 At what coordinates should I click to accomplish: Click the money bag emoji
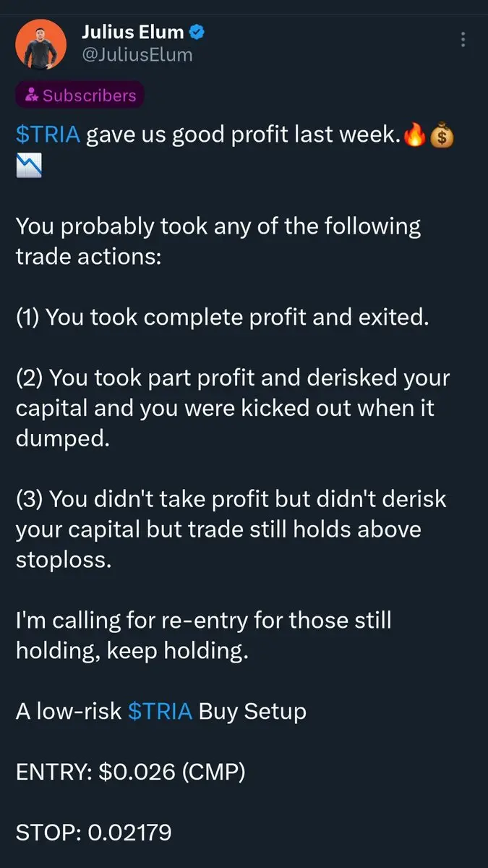(441, 136)
